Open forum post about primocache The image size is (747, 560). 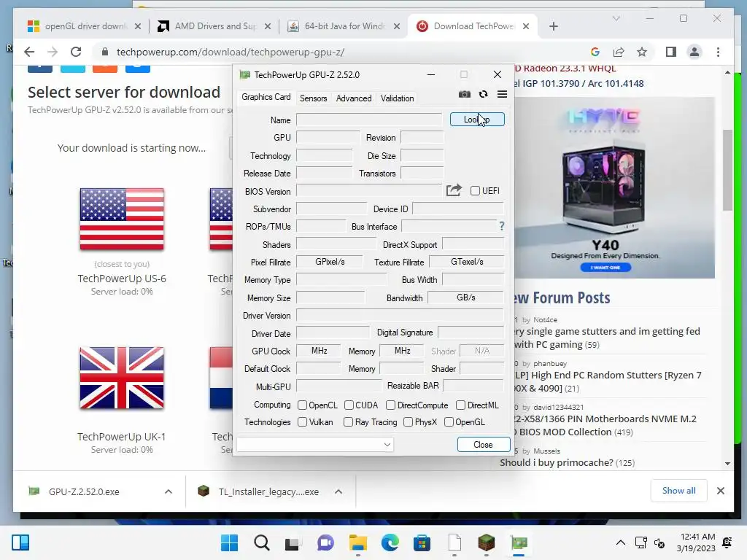click(x=556, y=462)
